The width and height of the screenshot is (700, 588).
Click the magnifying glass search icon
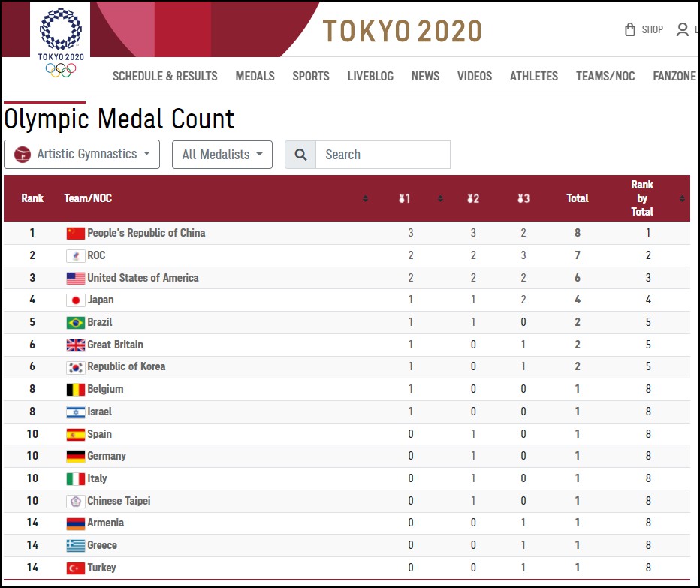[x=300, y=155]
